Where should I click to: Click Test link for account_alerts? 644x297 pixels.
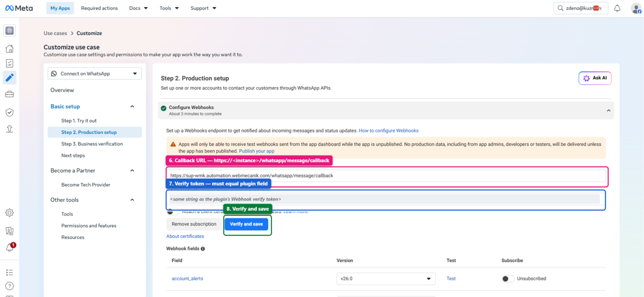click(451, 279)
